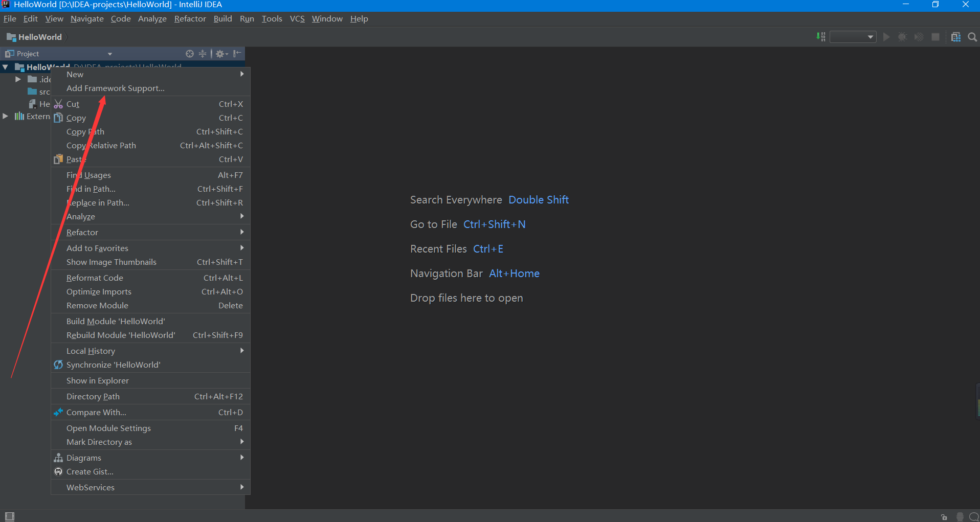
Task: Expand the Refactor submenu in context menu
Action: tap(150, 232)
